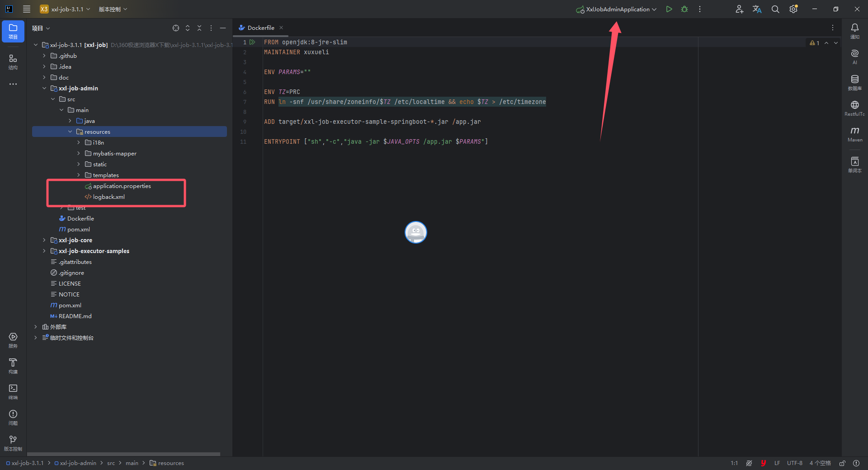Toggle the Project tool window button
The width and height of the screenshot is (868, 470).
pyautogui.click(x=13, y=31)
